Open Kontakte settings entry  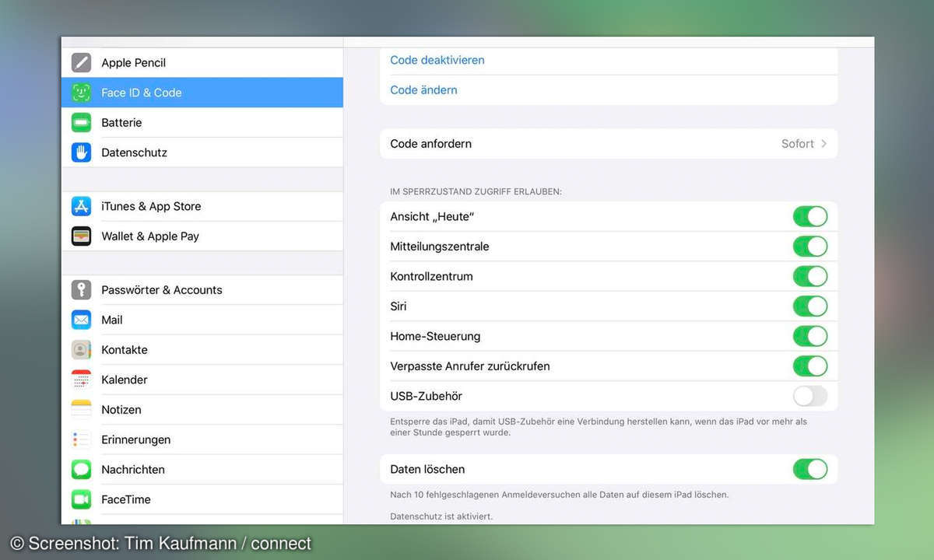(202, 349)
